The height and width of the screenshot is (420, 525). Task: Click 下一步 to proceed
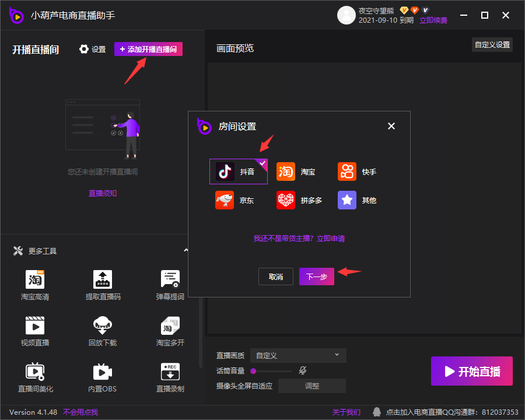click(316, 276)
